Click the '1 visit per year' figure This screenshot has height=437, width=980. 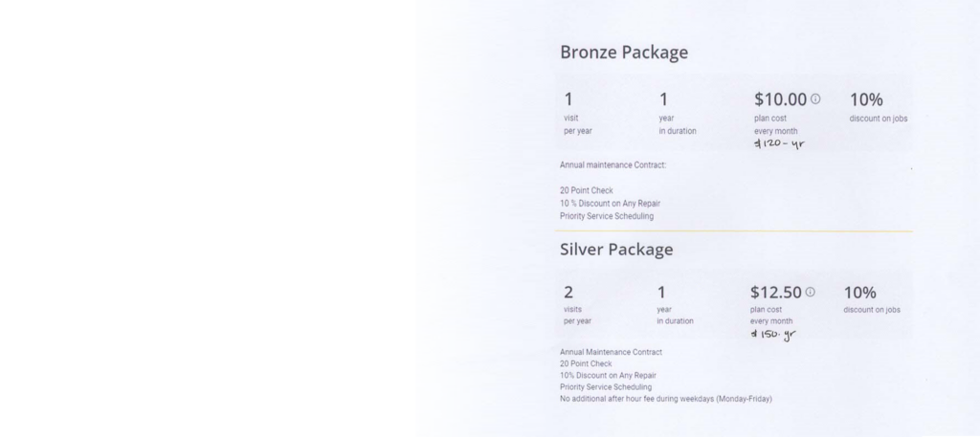(x=577, y=114)
